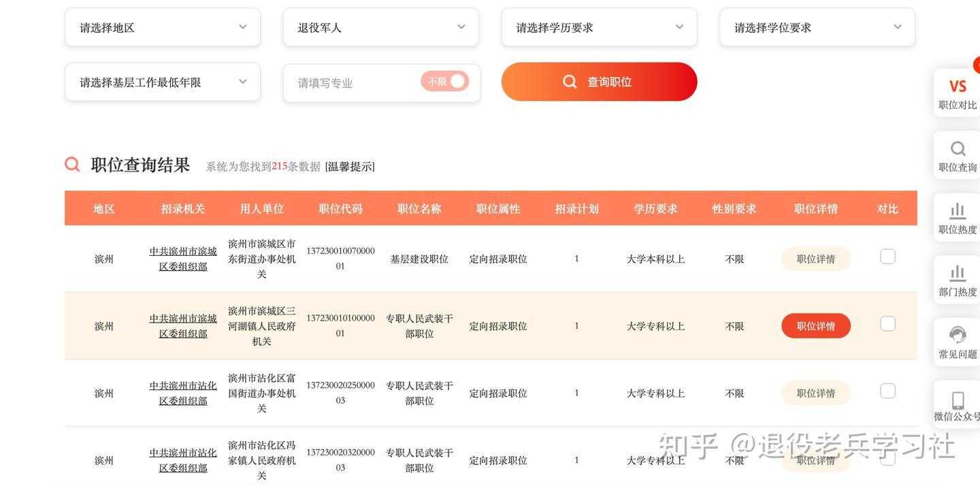Image resolution: width=980 pixels, height=486 pixels.
Task: Expand the 请选择地区 dropdown
Action: click(163, 27)
